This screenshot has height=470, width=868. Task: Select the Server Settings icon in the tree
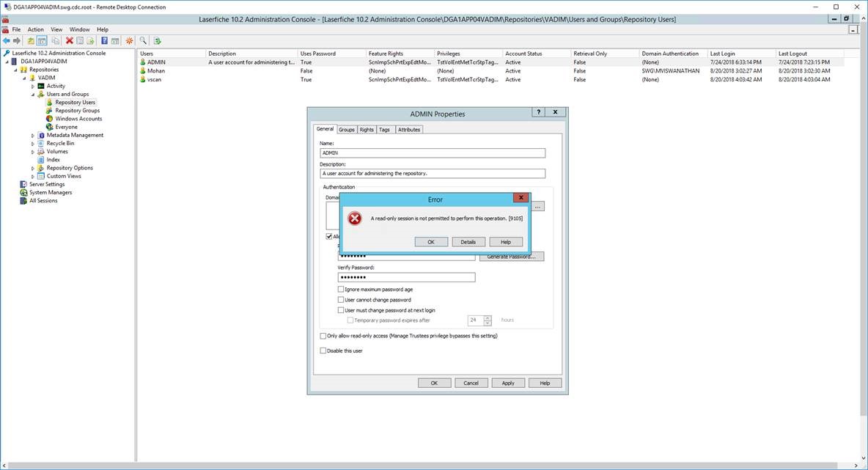23,184
